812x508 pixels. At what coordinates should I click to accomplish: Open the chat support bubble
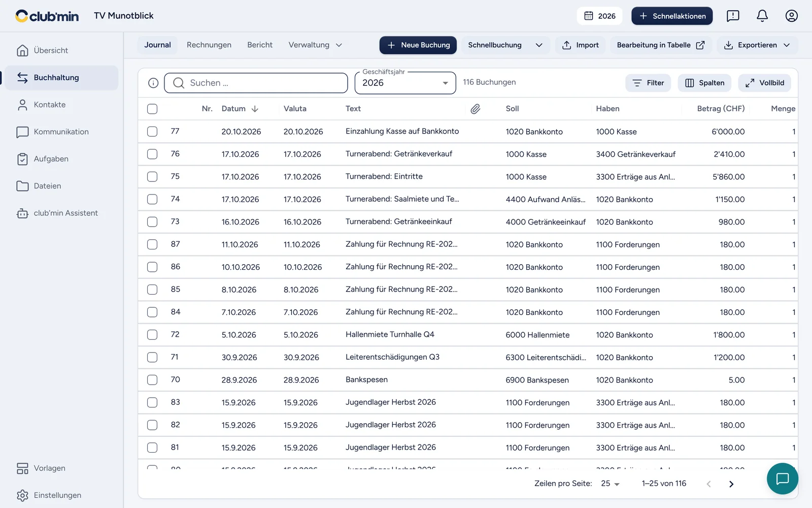click(x=782, y=479)
